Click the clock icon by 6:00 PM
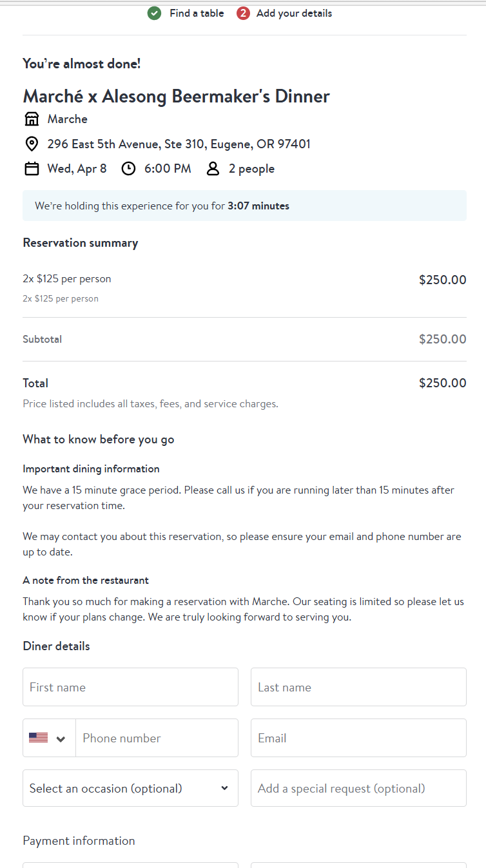Viewport: 486px width, 868px height. click(x=129, y=169)
